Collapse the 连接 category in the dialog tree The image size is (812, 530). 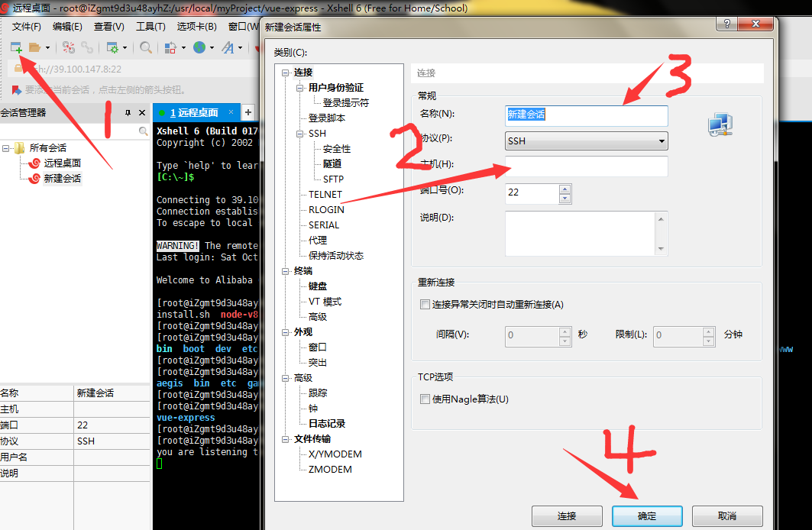(286, 73)
